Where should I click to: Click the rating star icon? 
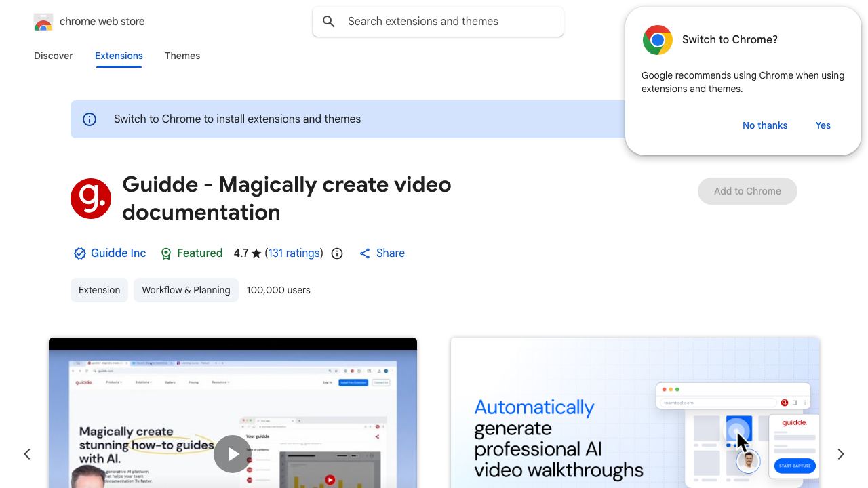256,253
